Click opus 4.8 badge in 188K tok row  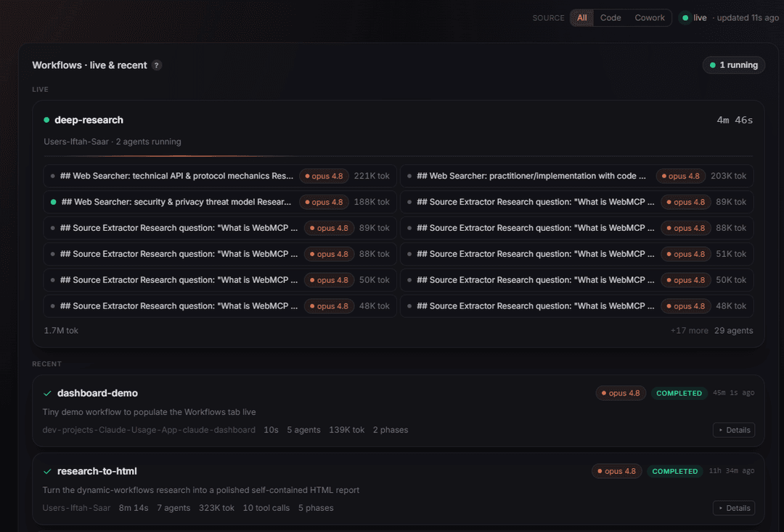324,202
